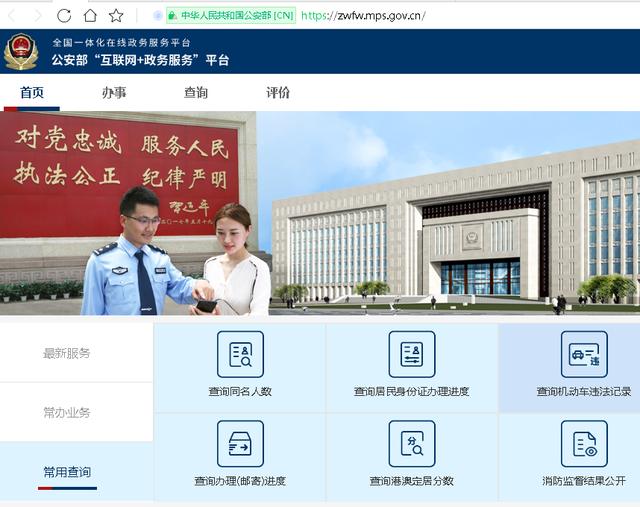
Task: Open the 查询办理(邮寄)进度 link text
Action: coord(240,481)
